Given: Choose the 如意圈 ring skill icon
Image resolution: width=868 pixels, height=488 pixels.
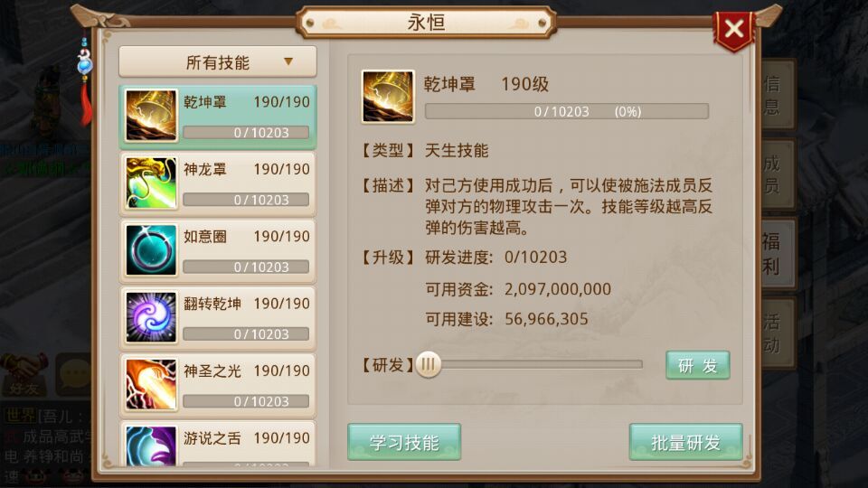Looking at the screenshot, I should pos(151,250).
